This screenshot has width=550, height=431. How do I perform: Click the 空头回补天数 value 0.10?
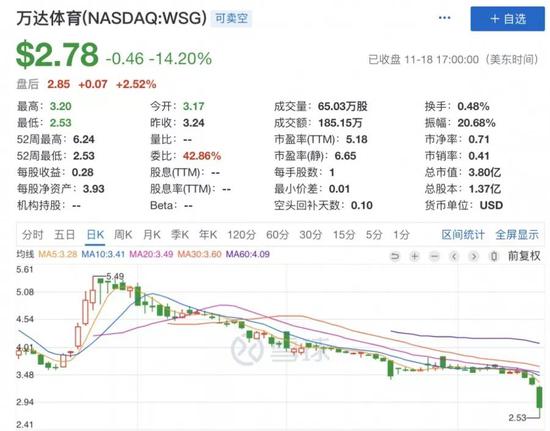tap(362, 205)
